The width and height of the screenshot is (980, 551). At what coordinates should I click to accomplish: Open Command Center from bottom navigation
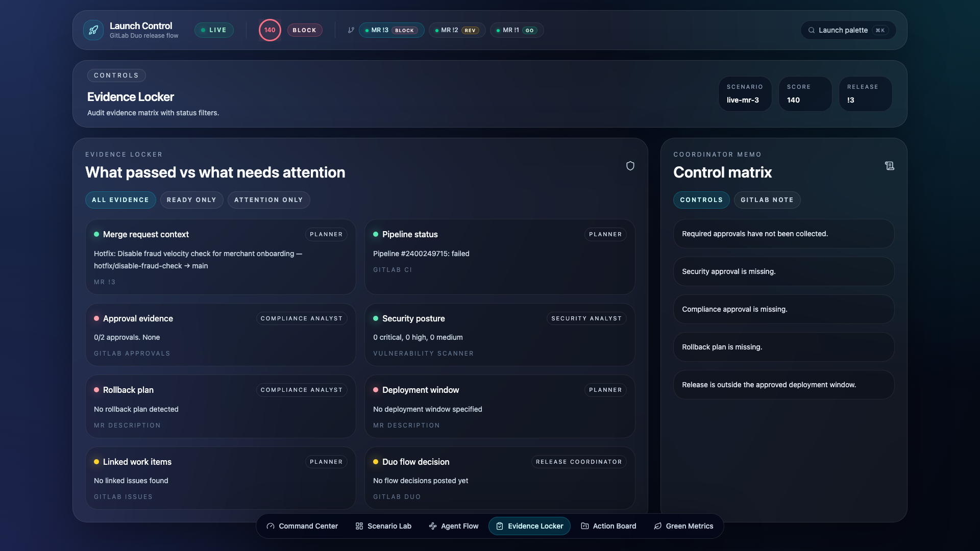coord(302,526)
